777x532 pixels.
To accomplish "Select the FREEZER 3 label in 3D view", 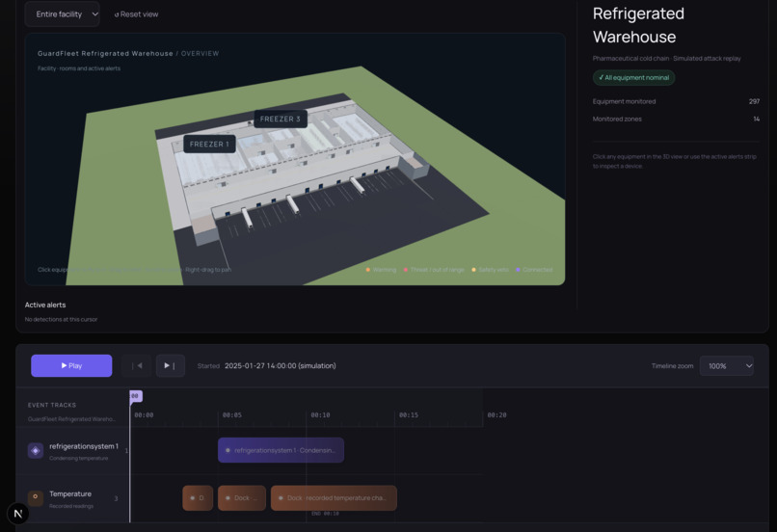I will coord(281,119).
